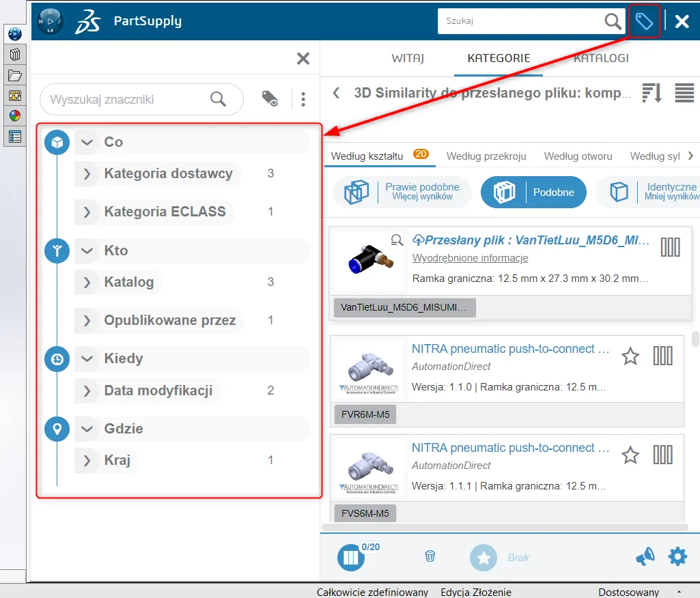Switch to KATEGORIE tab
Image resolution: width=700 pixels, height=598 pixels.
click(499, 58)
